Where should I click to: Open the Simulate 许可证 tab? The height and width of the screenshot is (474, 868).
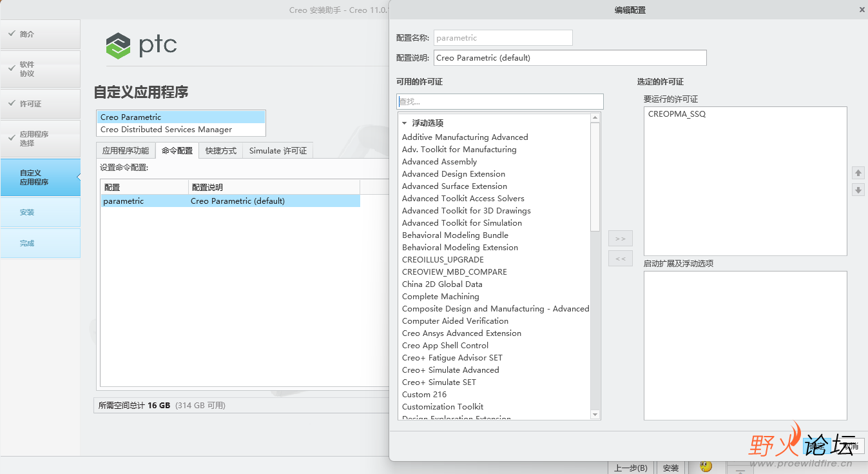click(278, 150)
